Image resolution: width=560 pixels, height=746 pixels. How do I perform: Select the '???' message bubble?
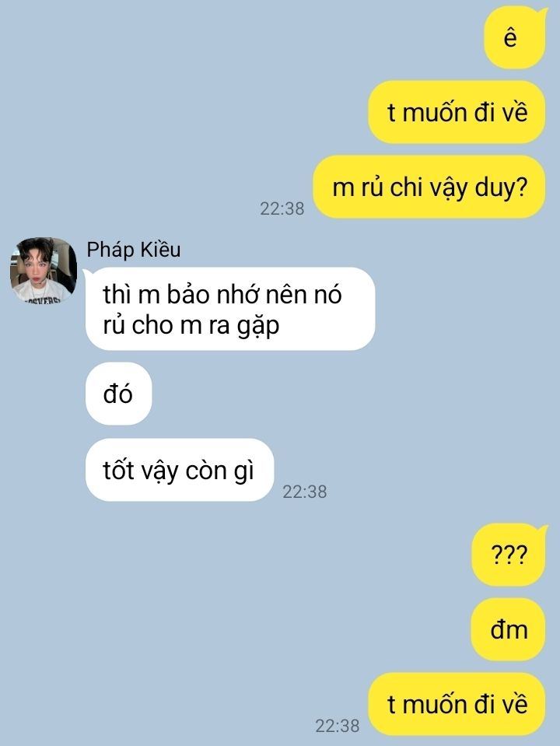coord(509,555)
